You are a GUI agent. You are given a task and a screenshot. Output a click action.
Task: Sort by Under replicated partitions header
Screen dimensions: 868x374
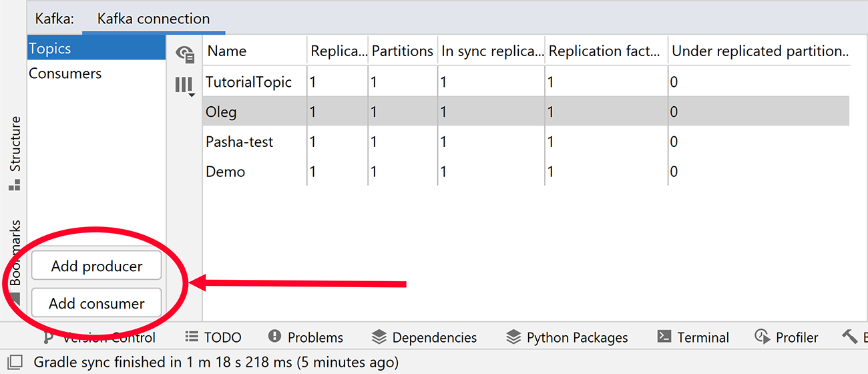click(760, 51)
